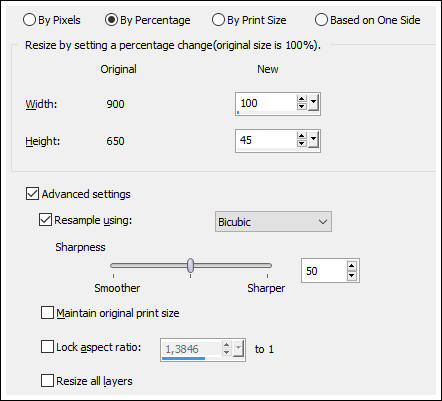This screenshot has height=401, width=442.
Task: Decrease Sharpness value with down arrow
Action: click(x=352, y=275)
